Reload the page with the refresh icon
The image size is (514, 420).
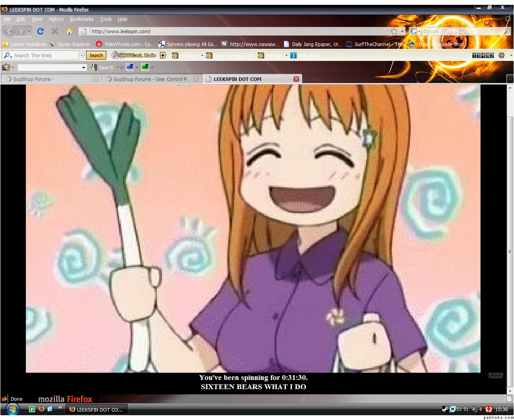[40, 31]
